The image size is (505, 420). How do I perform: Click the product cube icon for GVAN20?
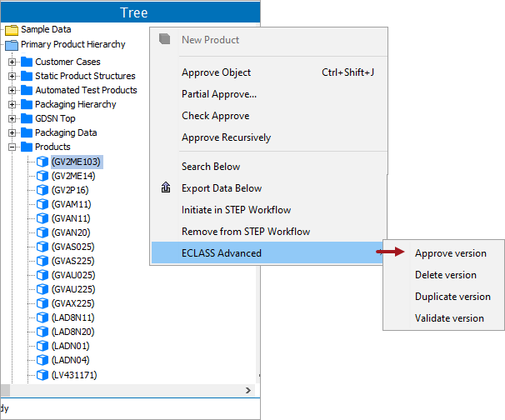click(x=42, y=232)
